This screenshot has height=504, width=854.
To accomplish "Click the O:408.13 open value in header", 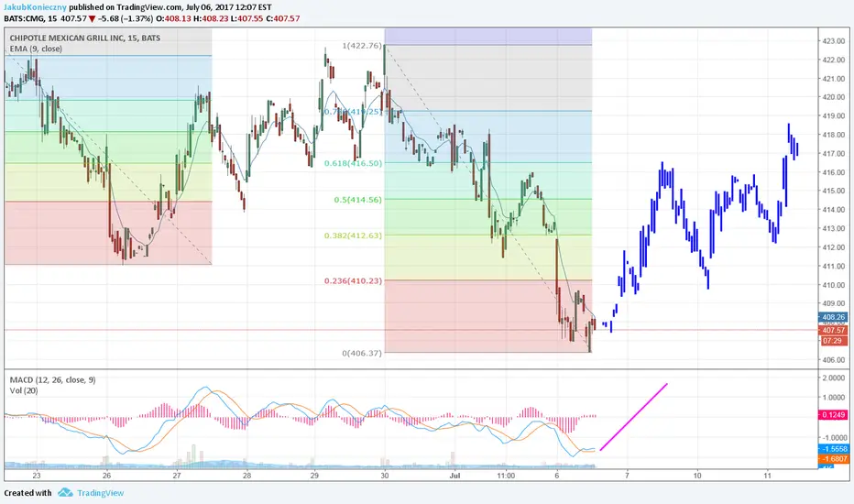I will (x=173, y=18).
